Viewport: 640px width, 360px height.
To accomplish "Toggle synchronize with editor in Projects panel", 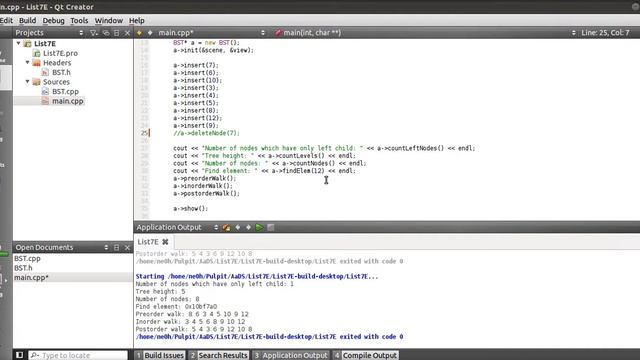I will pyautogui.click(x=106, y=33).
